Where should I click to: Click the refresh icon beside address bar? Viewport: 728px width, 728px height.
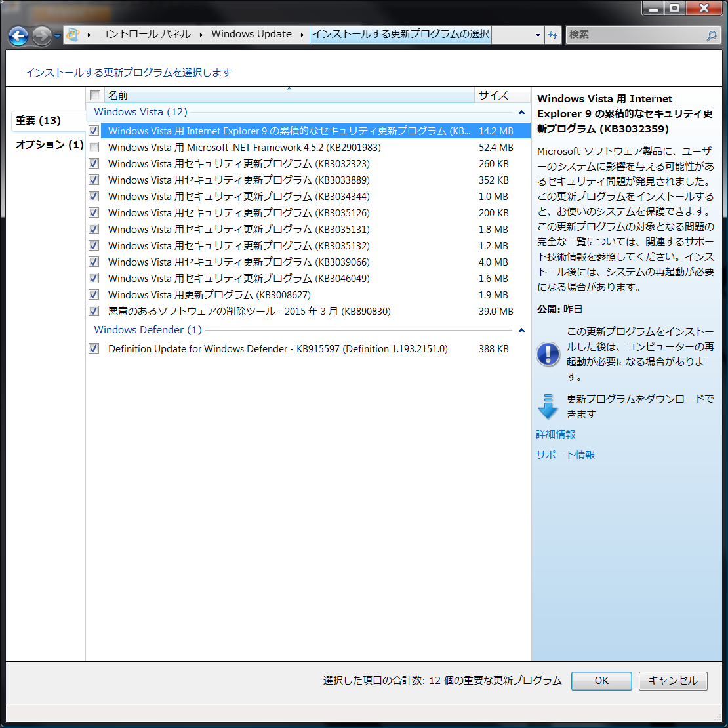(x=552, y=35)
